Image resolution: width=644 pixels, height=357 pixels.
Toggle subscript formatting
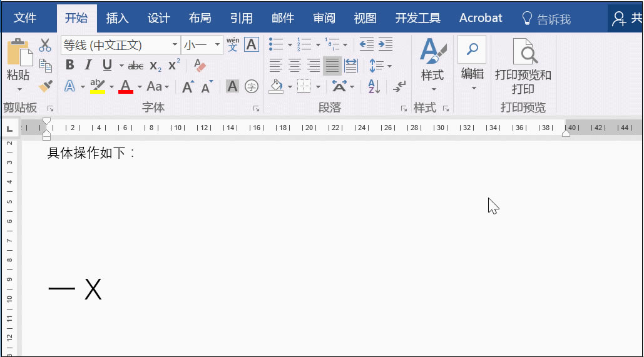click(x=155, y=66)
